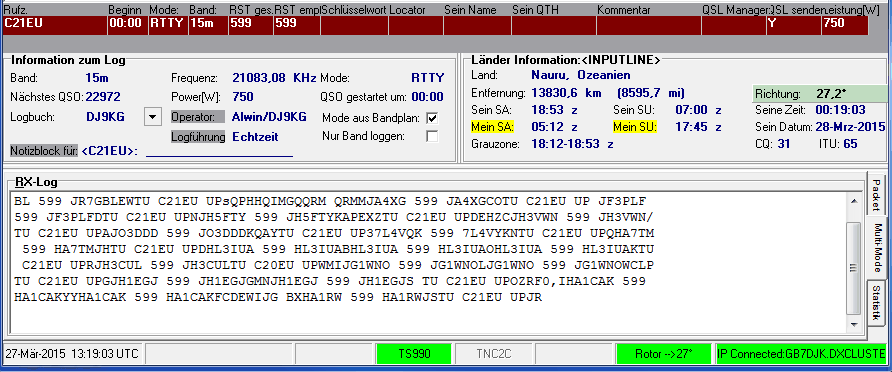Open the Logbuch dropdown arrow

(x=152, y=118)
